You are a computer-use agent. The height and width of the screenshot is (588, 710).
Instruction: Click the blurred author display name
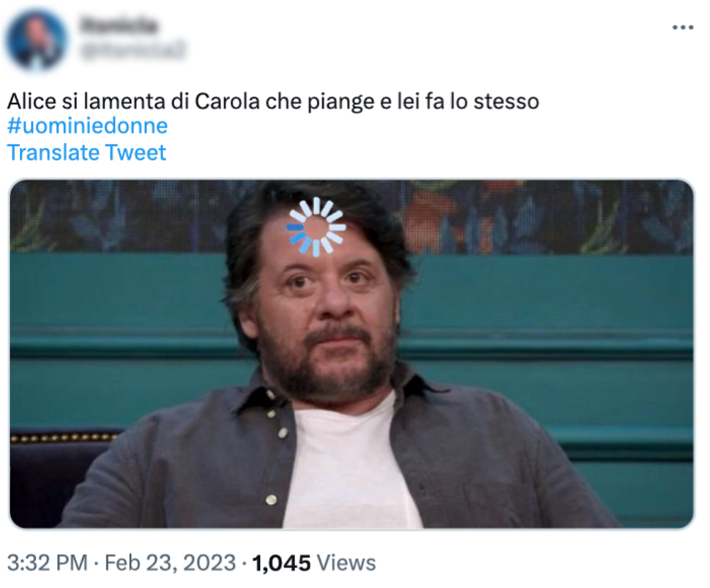tap(119, 25)
